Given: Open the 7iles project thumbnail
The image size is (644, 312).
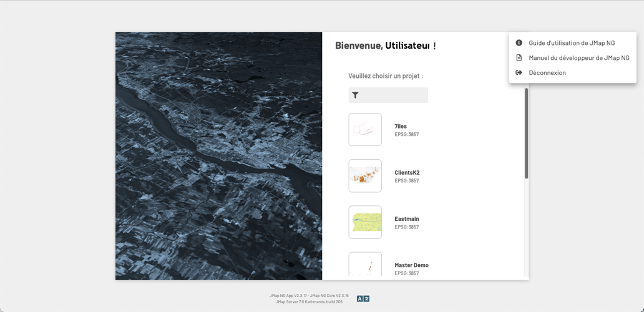Looking at the screenshot, I should point(365,130).
